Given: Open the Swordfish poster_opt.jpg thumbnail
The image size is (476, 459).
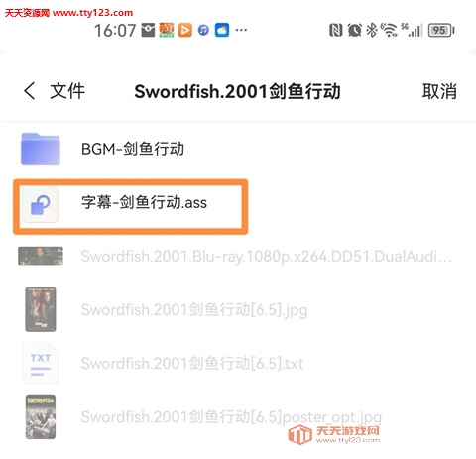Looking at the screenshot, I should coord(41,416).
